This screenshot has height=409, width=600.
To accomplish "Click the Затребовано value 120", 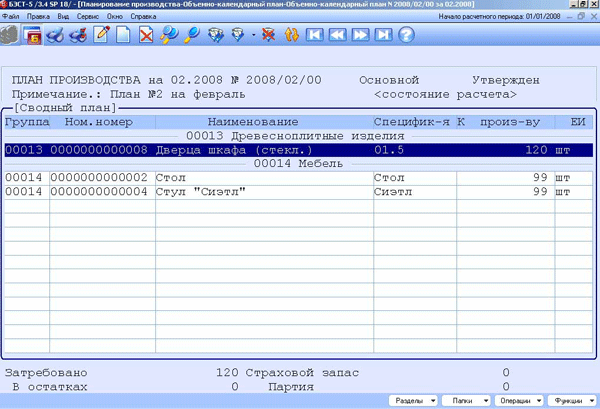I will (x=227, y=373).
